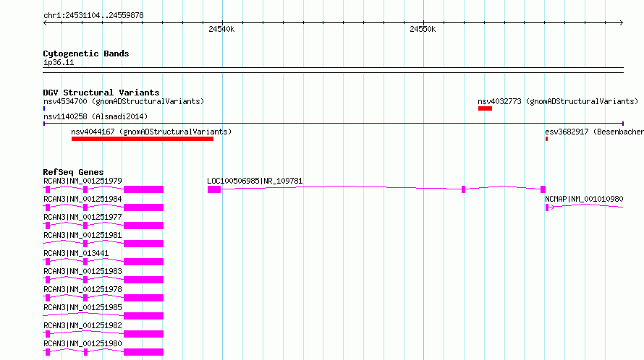Select the large exon block of RCAN3|NM_001251978

[x=144, y=298]
